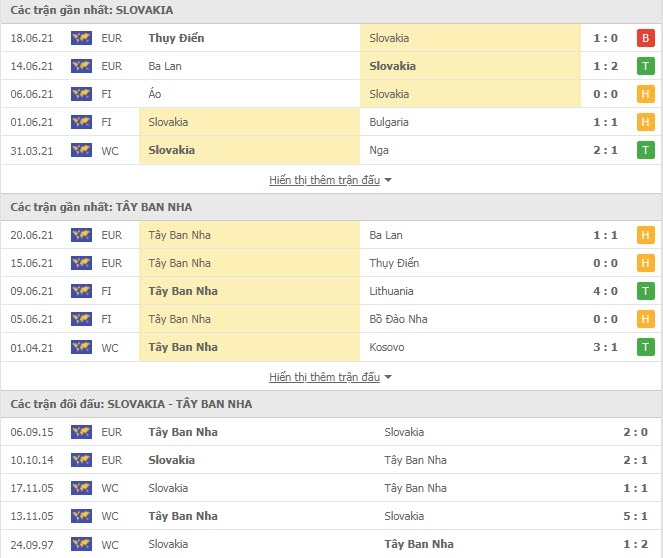The width and height of the screenshot is (663, 558).
Task: Expand more Tây Ban Nha matches link
Action: pyautogui.click(x=324, y=377)
